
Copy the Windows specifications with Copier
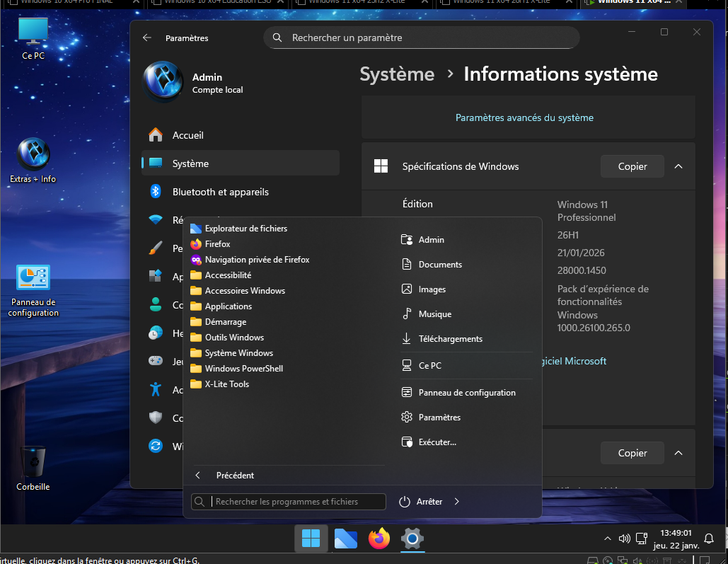pyautogui.click(x=632, y=166)
